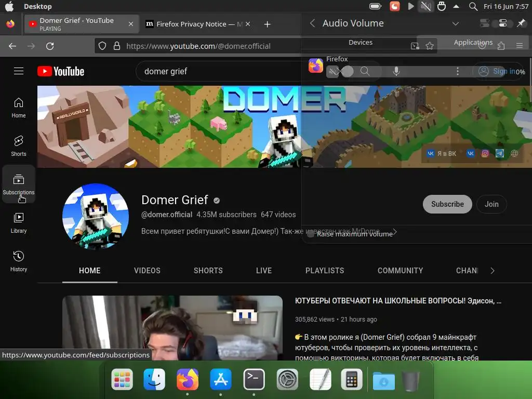Open App Store from the dock
Viewport: 532px width, 399px height.
(221, 379)
